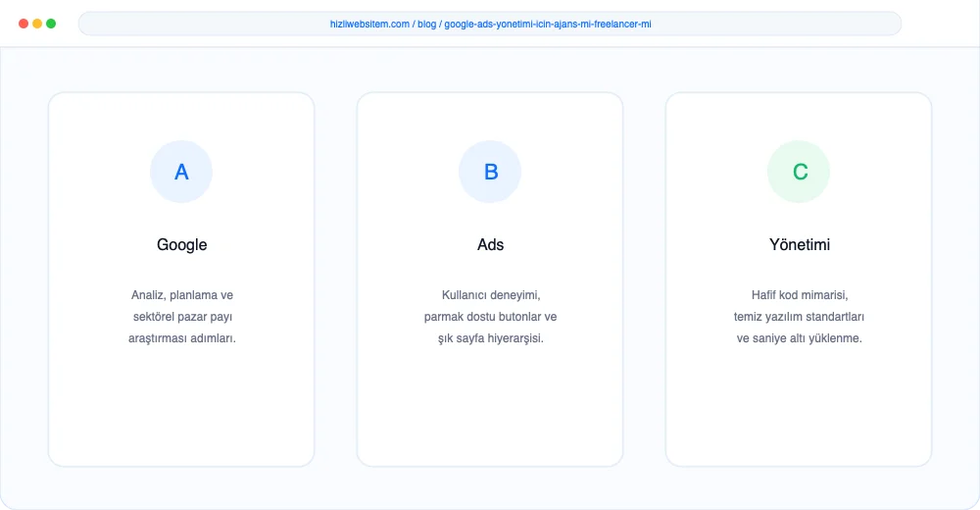Click the 'sektörel pazar payı' text line
The width and height of the screenshot is (980, 510).
click(182, 317)
